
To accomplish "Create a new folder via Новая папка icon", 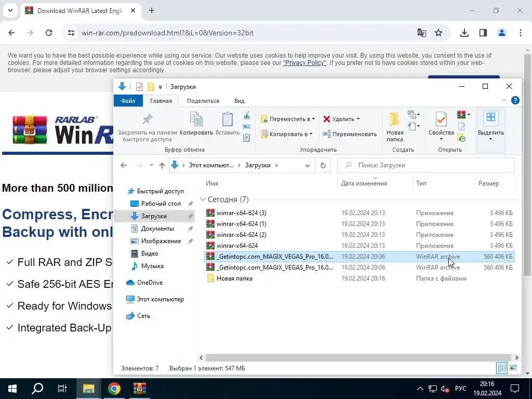I will pos(395,120).
